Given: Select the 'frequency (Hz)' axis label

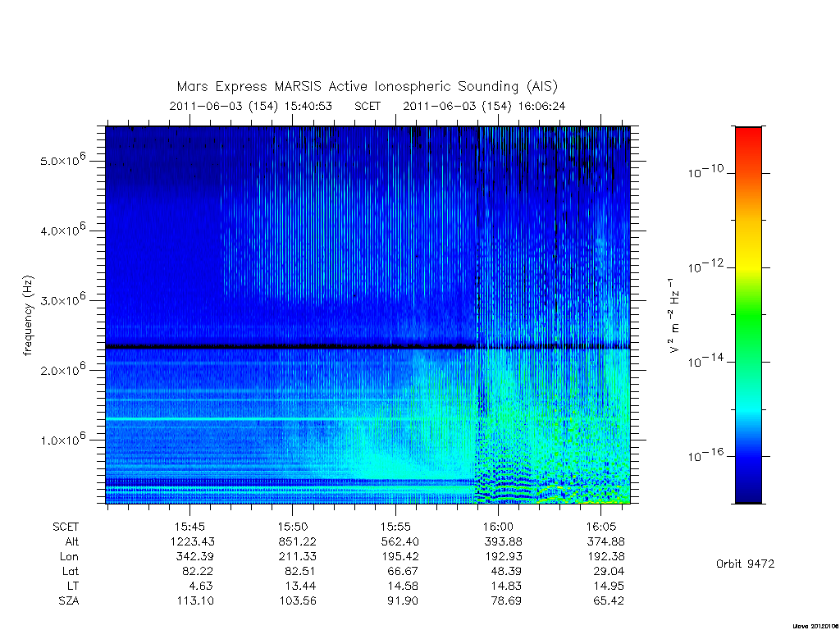Looking at the screenshot, I should (x=29, y=316).
